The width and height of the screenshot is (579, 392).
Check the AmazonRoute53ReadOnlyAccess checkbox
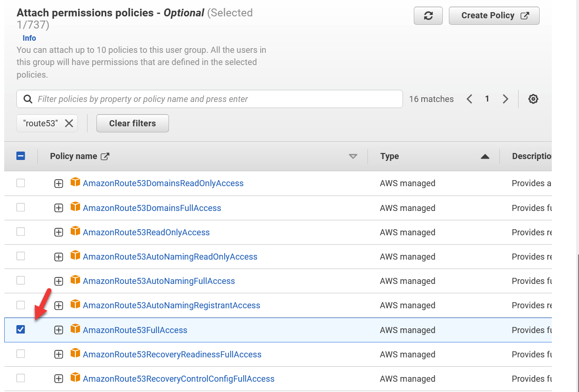pos(21,232)
